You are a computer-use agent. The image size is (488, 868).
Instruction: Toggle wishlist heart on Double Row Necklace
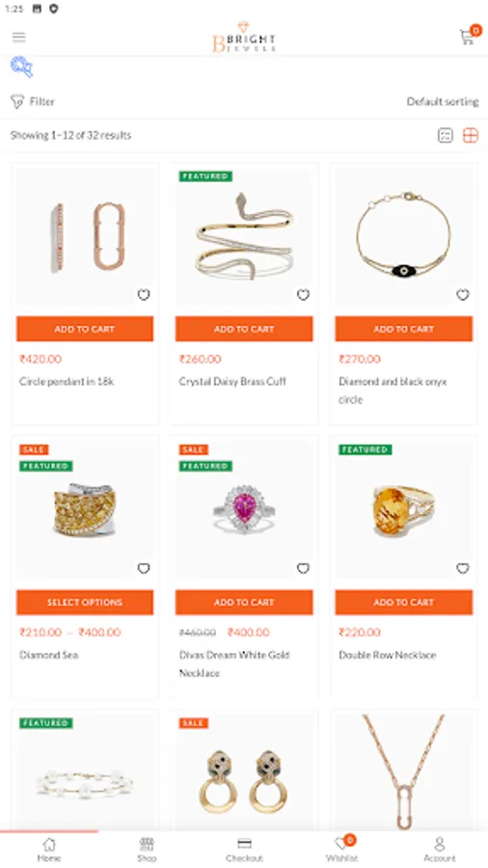[x=463, y=568]
